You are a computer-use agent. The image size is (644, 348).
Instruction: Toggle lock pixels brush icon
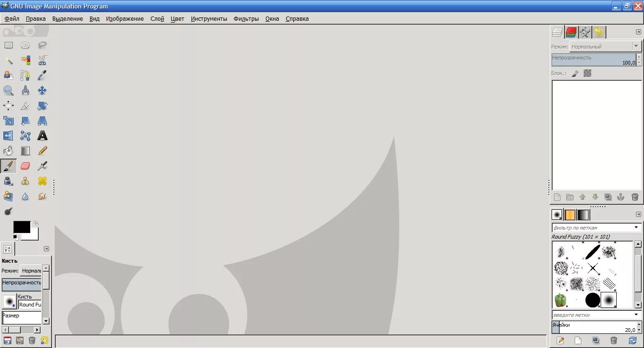tap(575, 74)
